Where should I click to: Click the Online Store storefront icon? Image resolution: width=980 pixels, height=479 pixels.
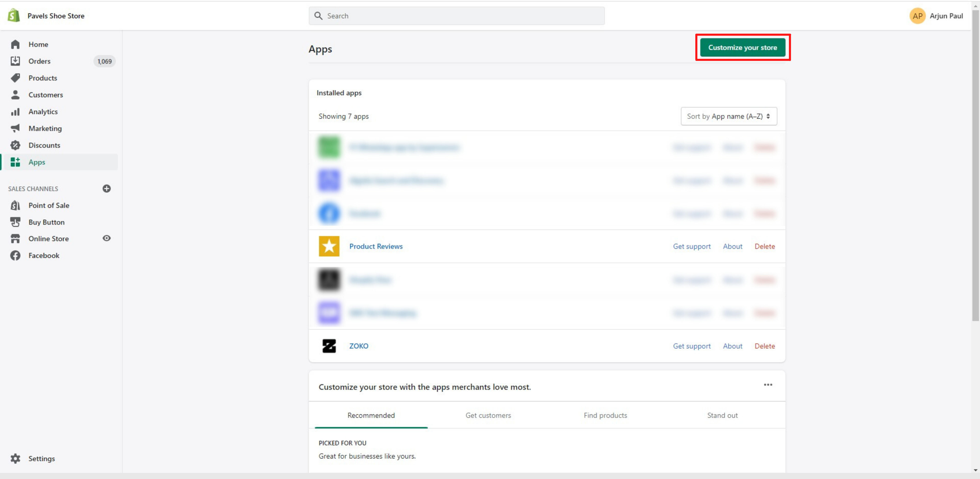coord(15,239)
